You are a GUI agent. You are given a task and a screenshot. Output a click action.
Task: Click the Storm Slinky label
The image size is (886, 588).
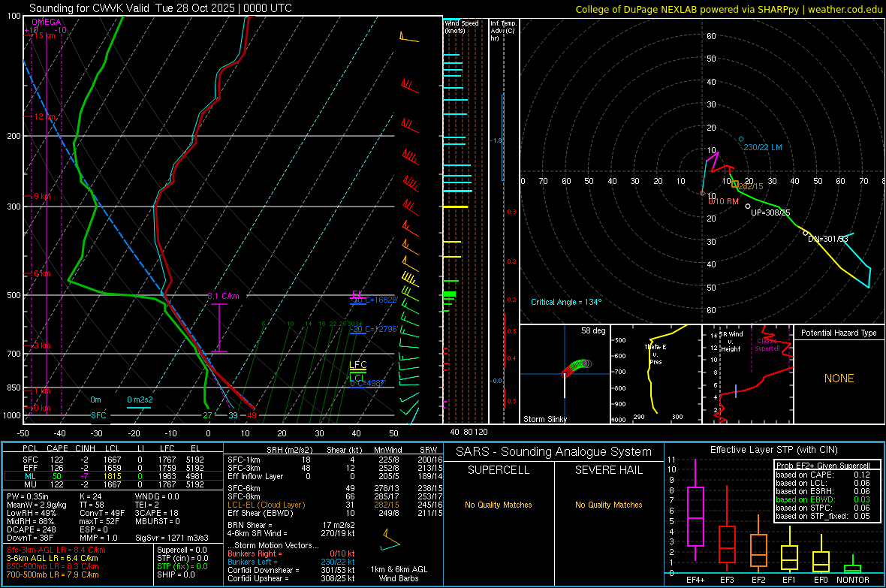(x=544, y=419)
